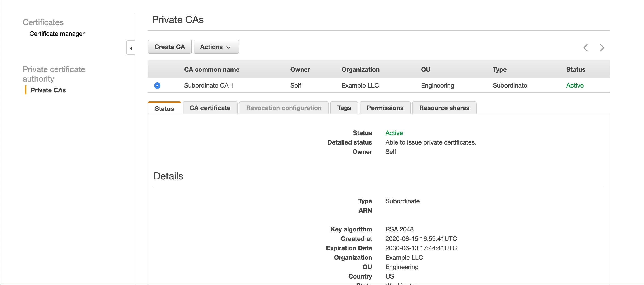
Task: Click the Status tab to view CA status
Action: (x=164, y=108)
